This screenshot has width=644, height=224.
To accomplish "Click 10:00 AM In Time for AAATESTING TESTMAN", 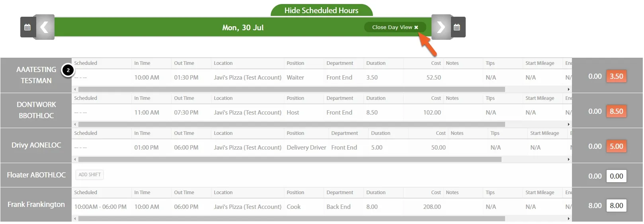I will [x=146, y=78].
